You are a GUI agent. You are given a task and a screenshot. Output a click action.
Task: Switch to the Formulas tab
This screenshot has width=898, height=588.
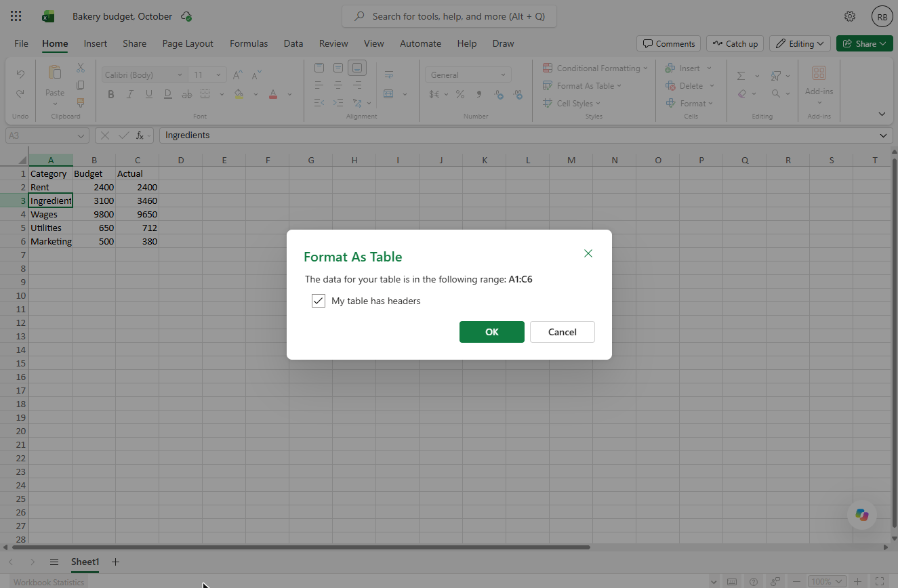(249, 43)
